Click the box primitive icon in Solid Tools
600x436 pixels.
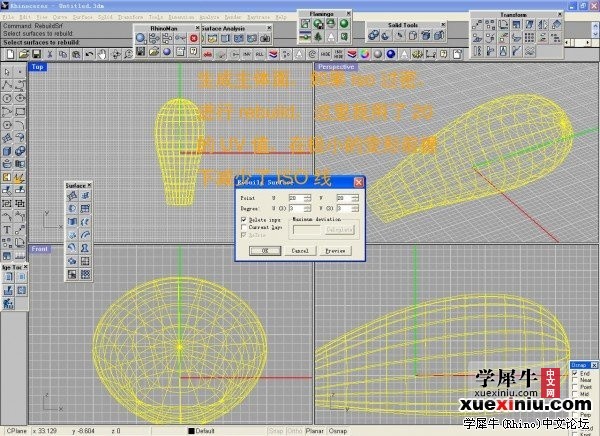[x=413, y=35]
